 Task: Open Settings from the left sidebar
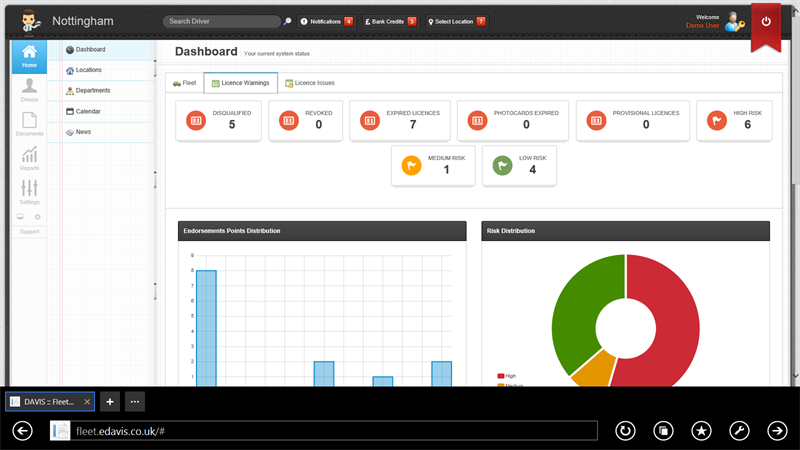[29, 190]
